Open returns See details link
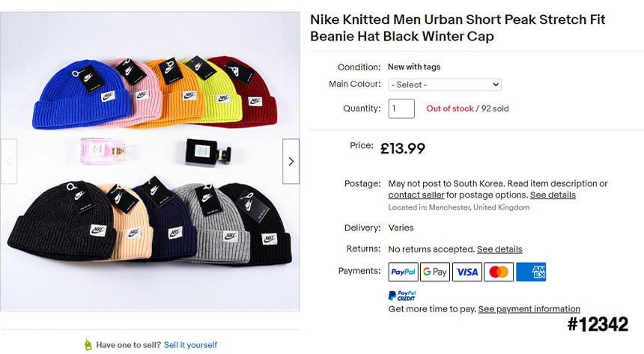 click(499, 249)
